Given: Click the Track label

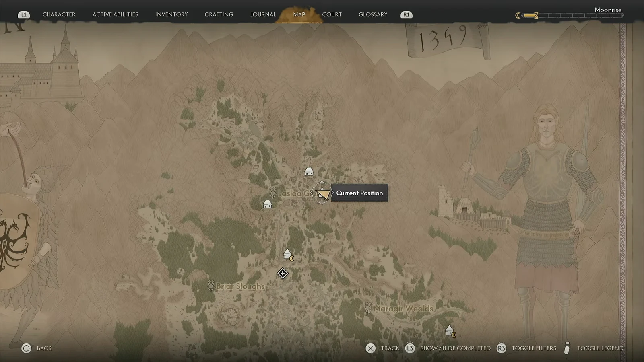Looking at the screenshot, I should [x=390, y=348].
